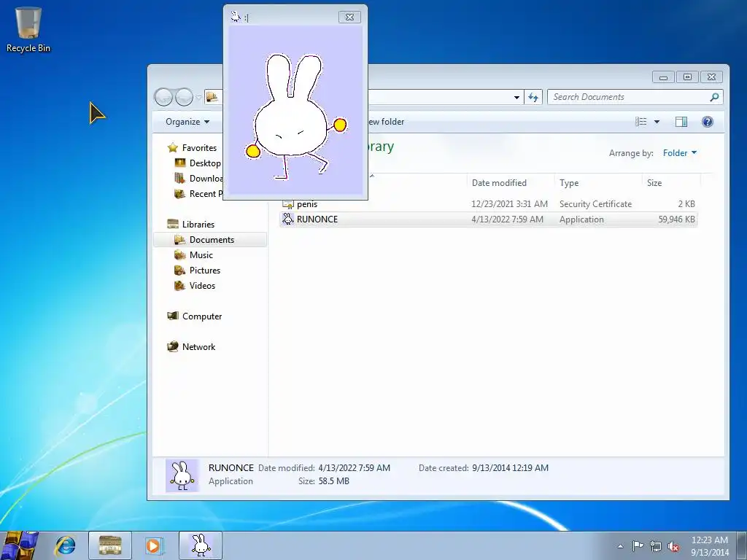This screenshot has width=747, height=560.
Task: Show hidden tray icons arrow
Action: [620, 546]
